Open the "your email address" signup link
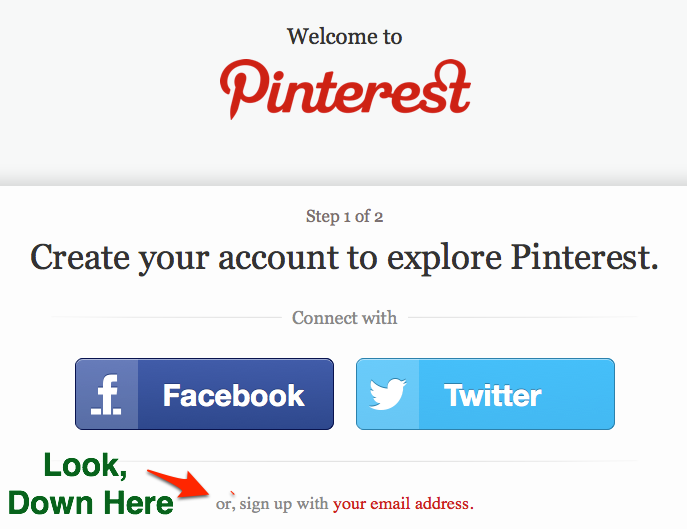 coord(403,503)
